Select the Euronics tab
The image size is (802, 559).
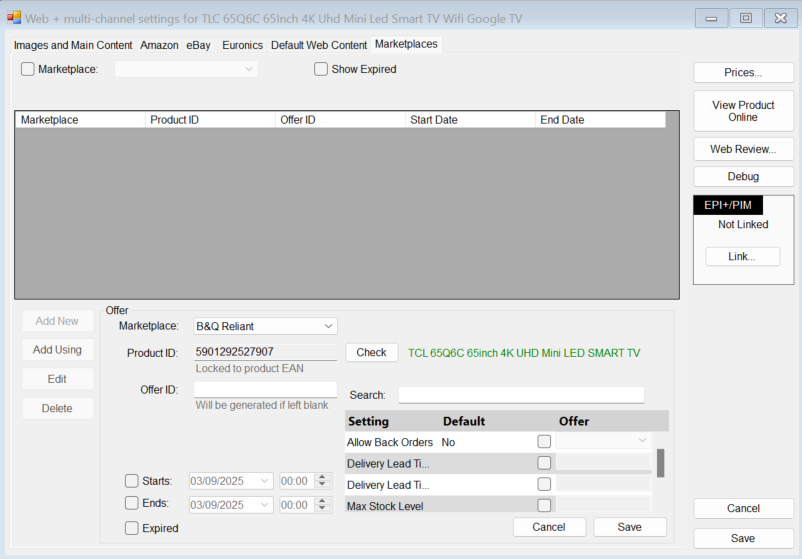[242, 45]
